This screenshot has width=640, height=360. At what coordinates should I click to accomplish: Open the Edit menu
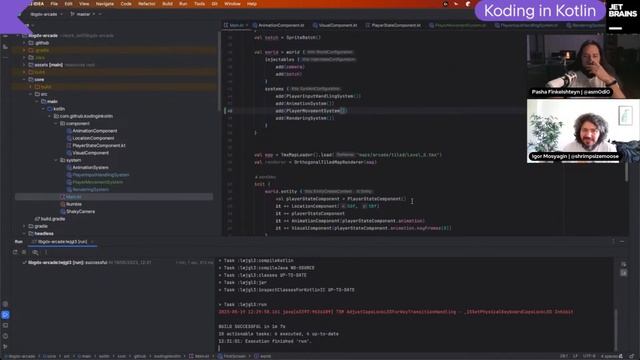tap(68, 4)
